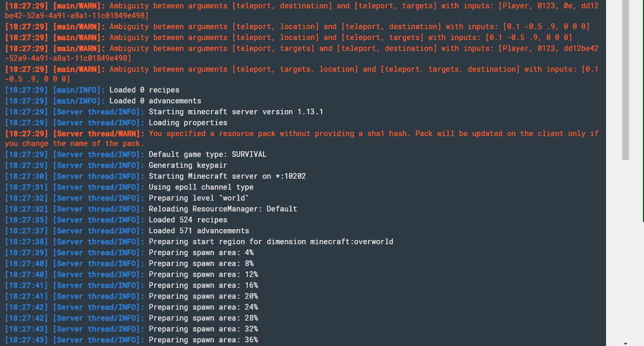Click the "Starting Minecraft server on *:10202" line
This screenshot has height=346, width=644.
155,176
